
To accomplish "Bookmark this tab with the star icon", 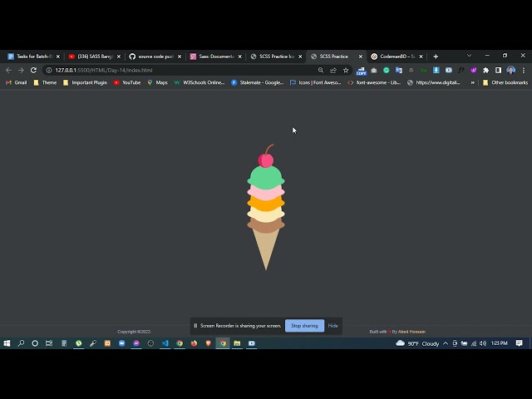I will [346, 70].
